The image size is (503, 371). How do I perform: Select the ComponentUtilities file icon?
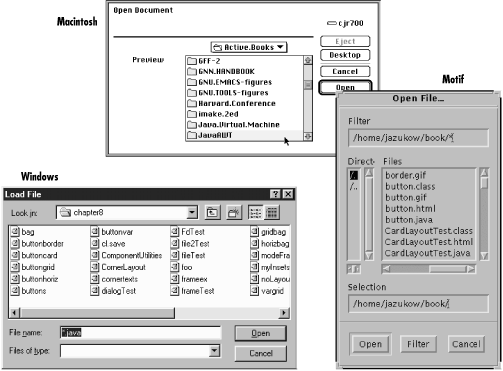[95, 255]
